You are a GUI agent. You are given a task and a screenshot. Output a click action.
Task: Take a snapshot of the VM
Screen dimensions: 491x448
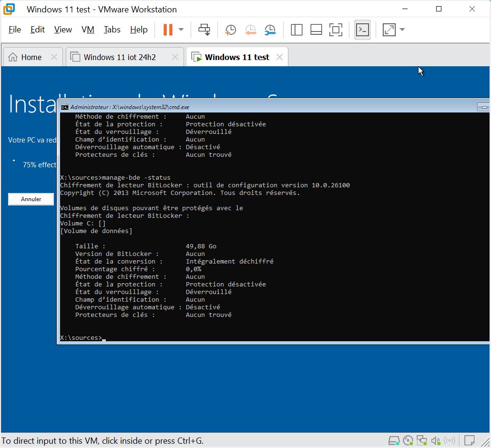coord(231,30)
